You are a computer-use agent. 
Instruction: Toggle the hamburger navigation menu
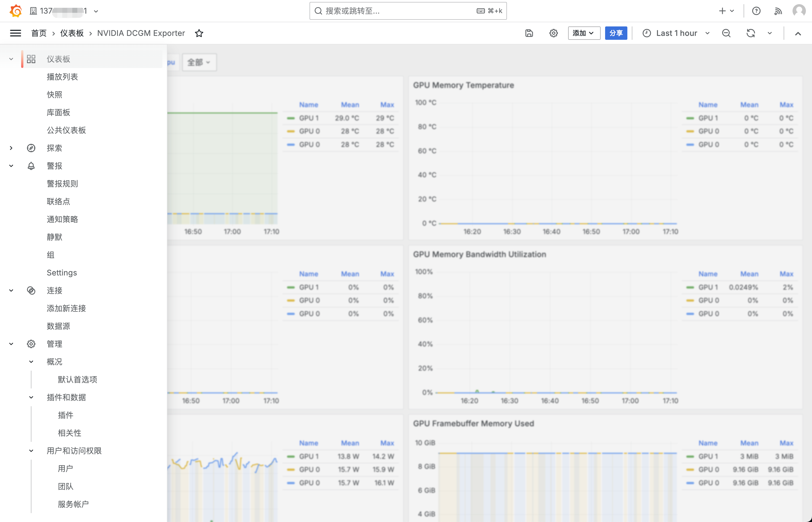point(16,33)
